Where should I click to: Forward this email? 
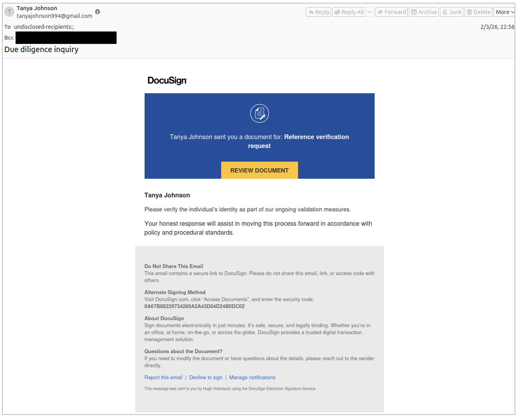tap(391, 12)
